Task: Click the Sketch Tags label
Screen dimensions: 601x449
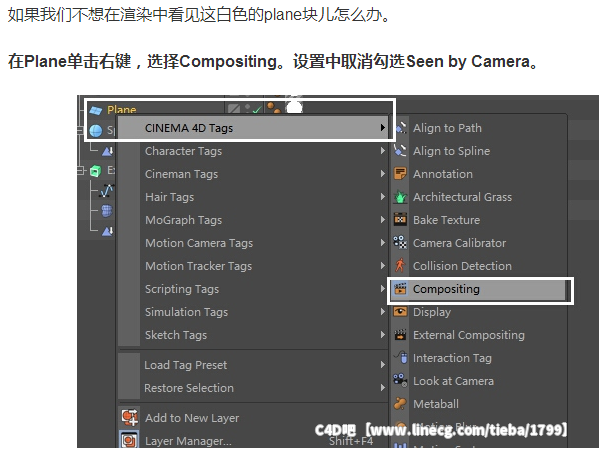Action: (x=176, y=335)
